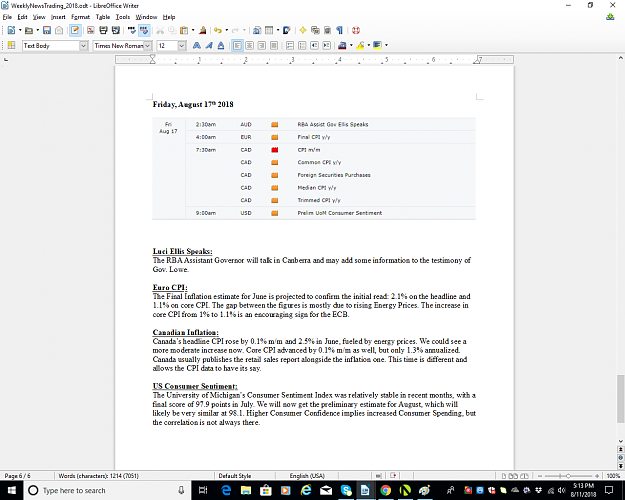Click the 100% zoom level field
This screenshot has width=625, height=500.
click(613, 476)
